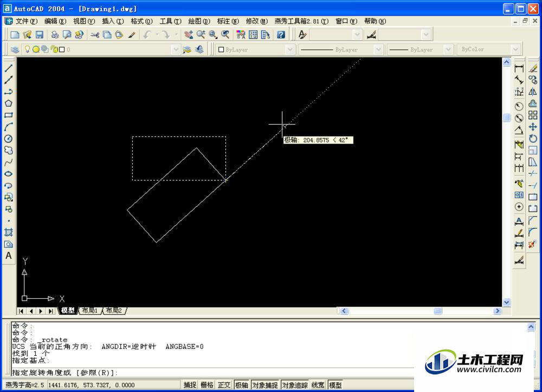
Task: Select the Line tool in the draw toolbar
Action: coord(9,68)
